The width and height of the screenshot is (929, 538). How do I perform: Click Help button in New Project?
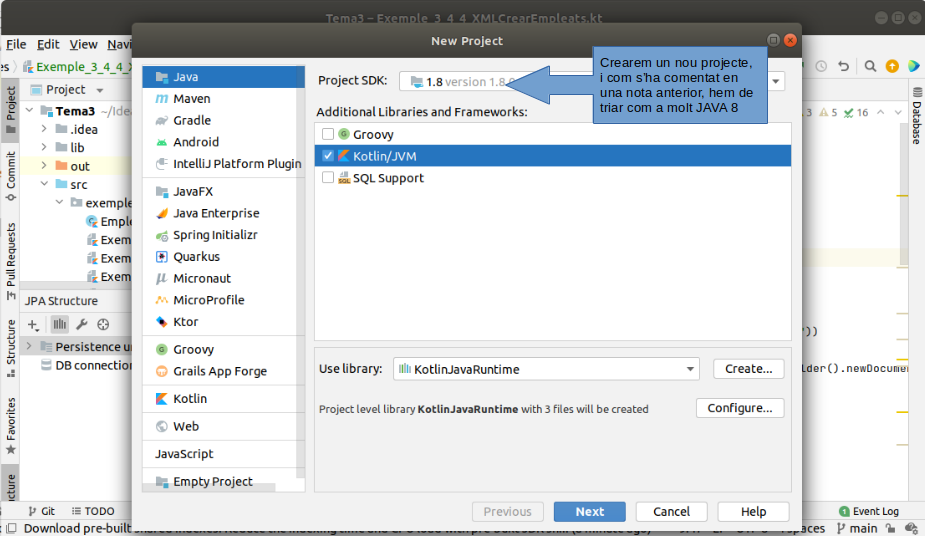754,513
